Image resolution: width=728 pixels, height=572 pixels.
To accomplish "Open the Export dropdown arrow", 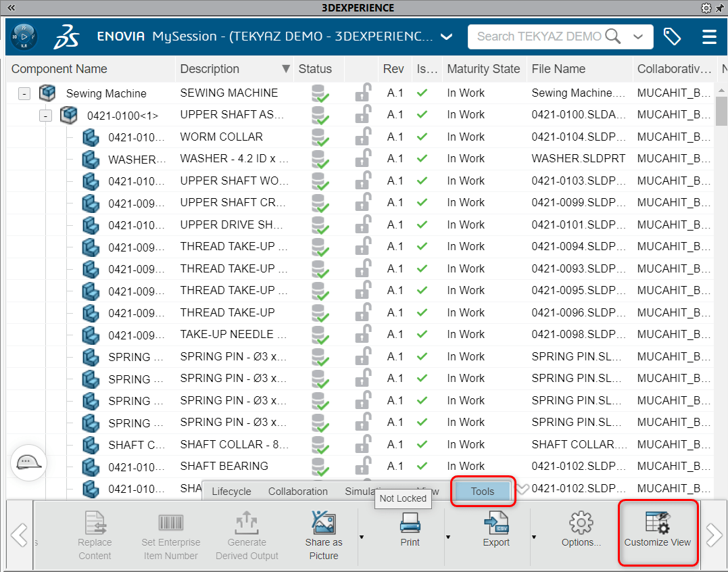I will pyautogui.click(x=534, y=537).
